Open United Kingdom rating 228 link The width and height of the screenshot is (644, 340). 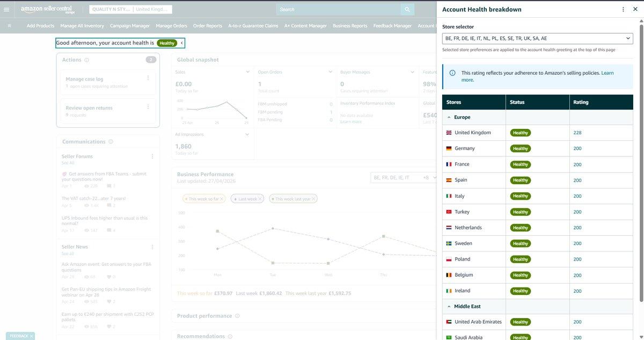pyautogui.click(x=577, y=133)
